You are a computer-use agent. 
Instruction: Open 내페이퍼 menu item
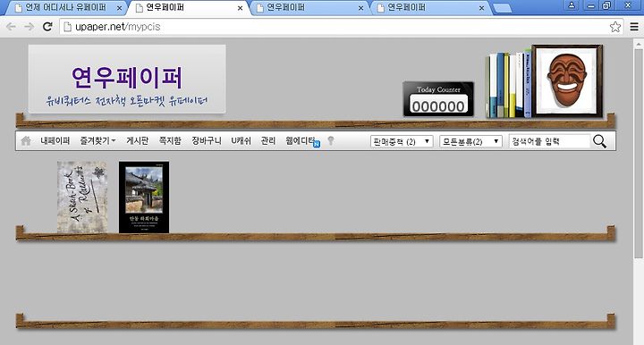[55, 140]
